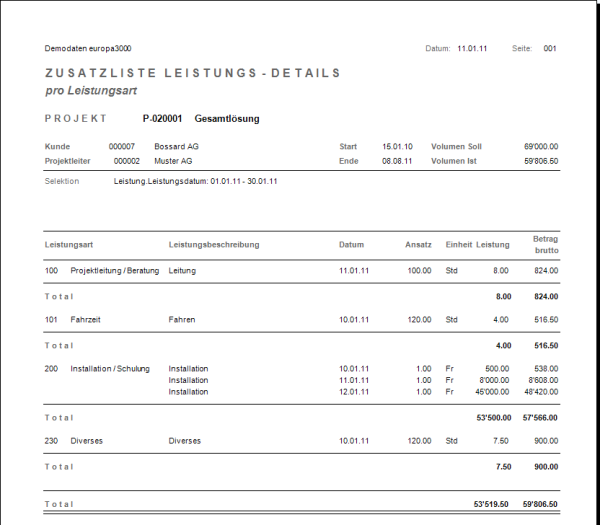Click the subtitle 'pro Leistungsart'

click(91, 91)
